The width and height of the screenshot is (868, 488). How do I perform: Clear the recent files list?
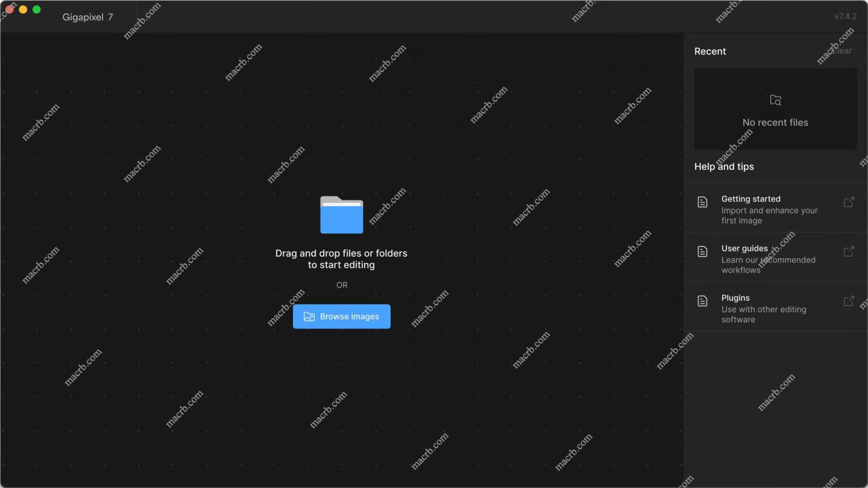click(x=841, y=51)
